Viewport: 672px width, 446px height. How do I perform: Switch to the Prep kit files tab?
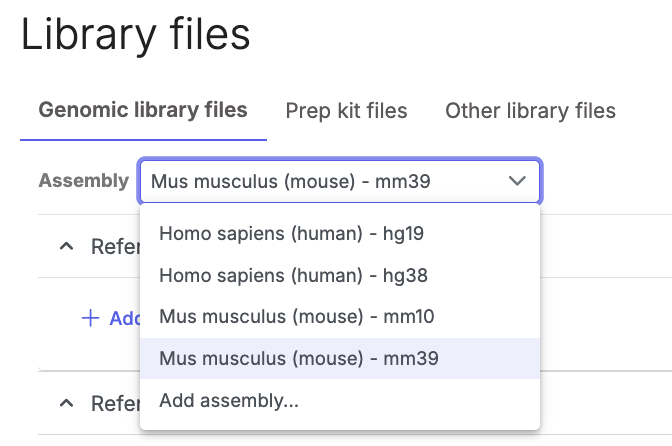pyautogui.click(x=346, y=110)
